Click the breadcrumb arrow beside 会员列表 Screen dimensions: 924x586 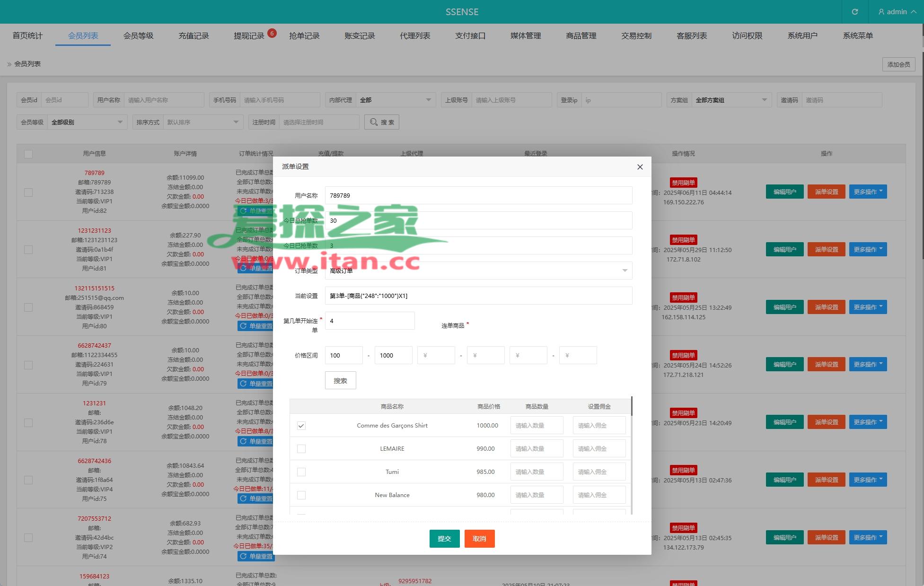pos(9,64)
